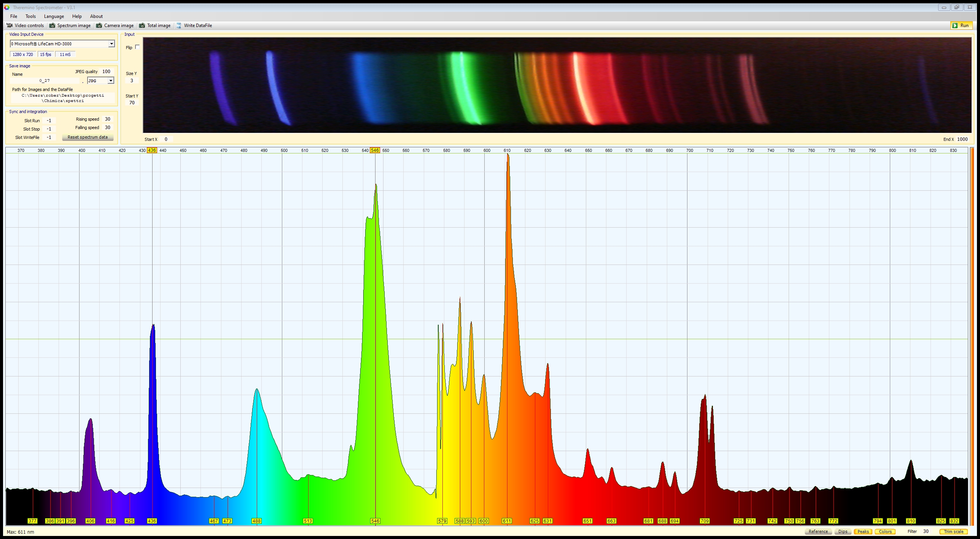Open the Tools menu
Screen dimensions: 980x539
click(30, 16)
